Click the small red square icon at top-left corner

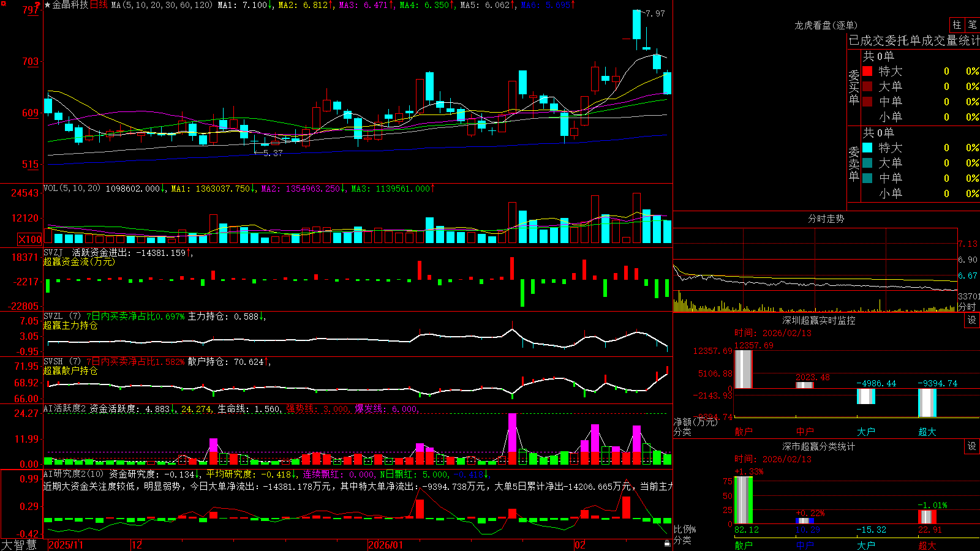pyautogui.click(x=2, y=2)
